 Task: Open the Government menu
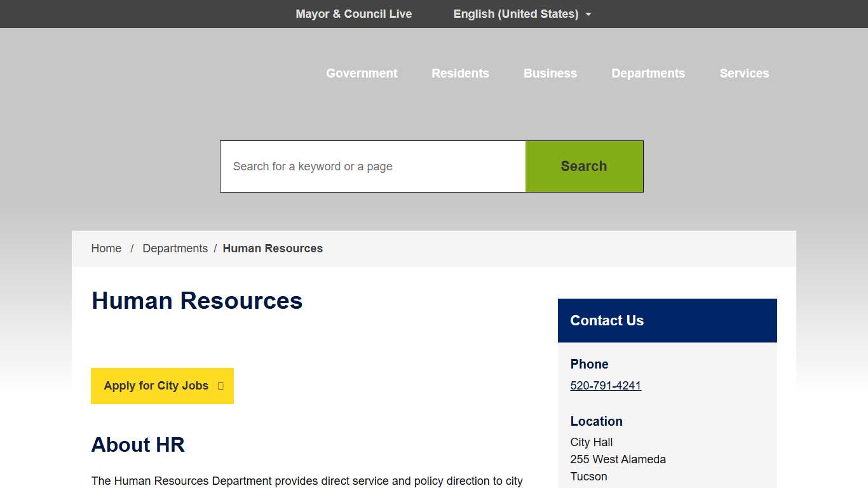coord(361,73)
